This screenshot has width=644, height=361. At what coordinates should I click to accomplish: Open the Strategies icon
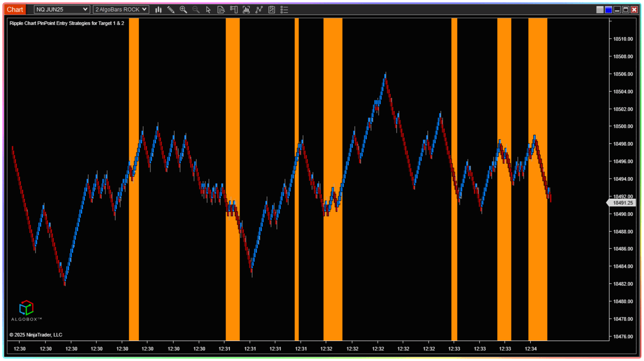click(272, 10)
